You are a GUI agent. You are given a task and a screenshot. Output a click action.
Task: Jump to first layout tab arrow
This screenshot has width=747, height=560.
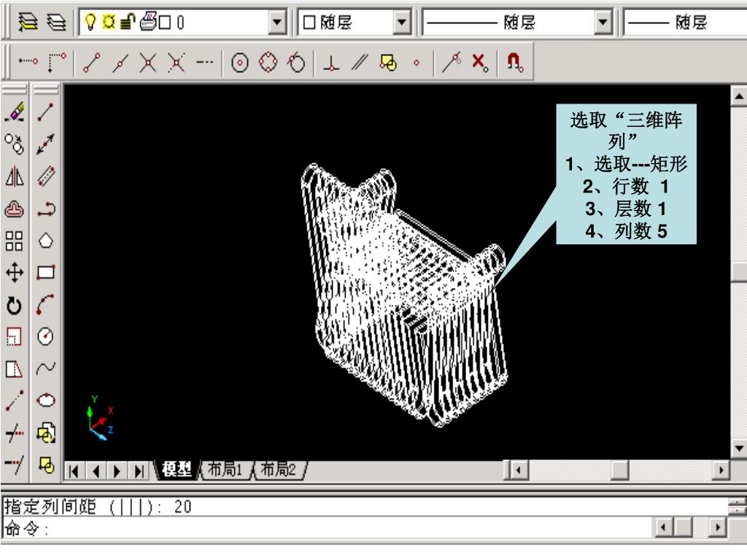click(x=74, y=472)
